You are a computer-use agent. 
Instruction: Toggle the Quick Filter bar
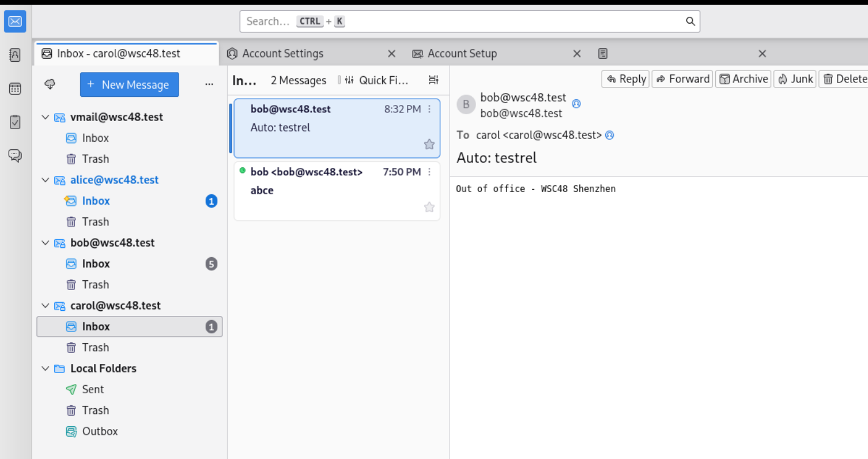click(376, 80)
